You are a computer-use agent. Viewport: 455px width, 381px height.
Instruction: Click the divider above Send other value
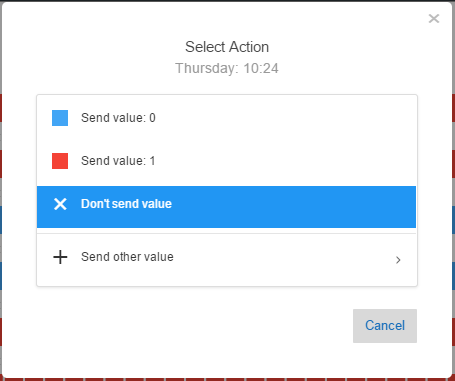(x=226, y=233)
